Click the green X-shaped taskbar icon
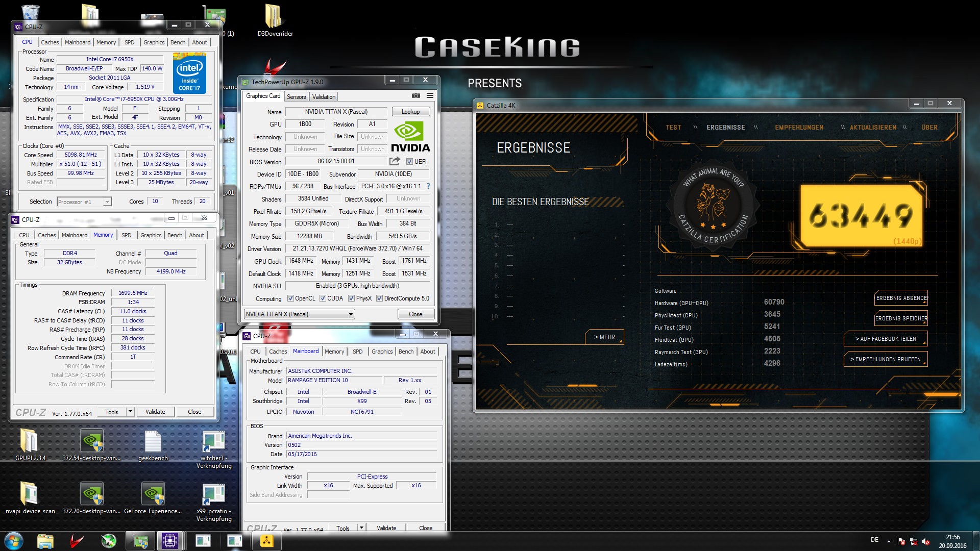Image resolution: width=980 pixels, height=551 pixels. pyautogui.click(x=109, y=541)
